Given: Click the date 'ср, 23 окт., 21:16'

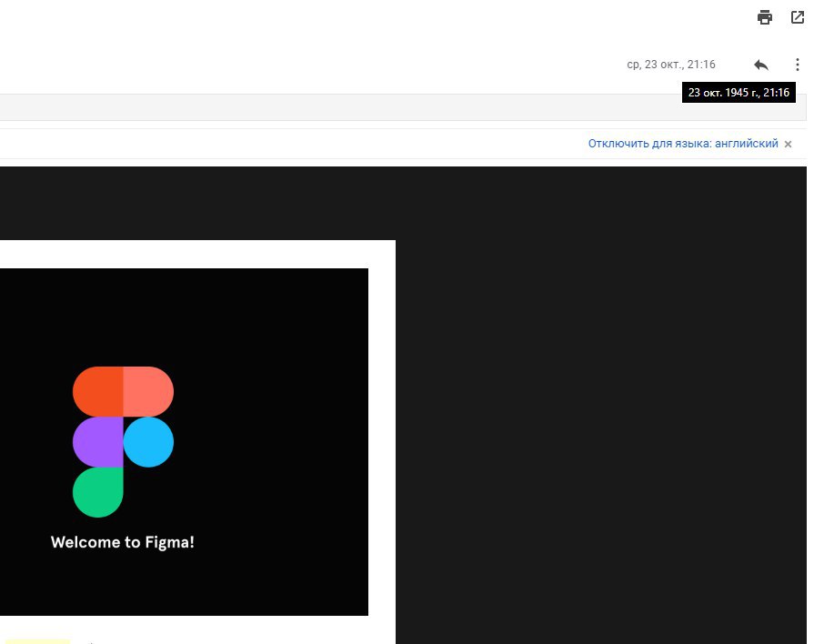Looking at the screenshot, I should (670, 65).
